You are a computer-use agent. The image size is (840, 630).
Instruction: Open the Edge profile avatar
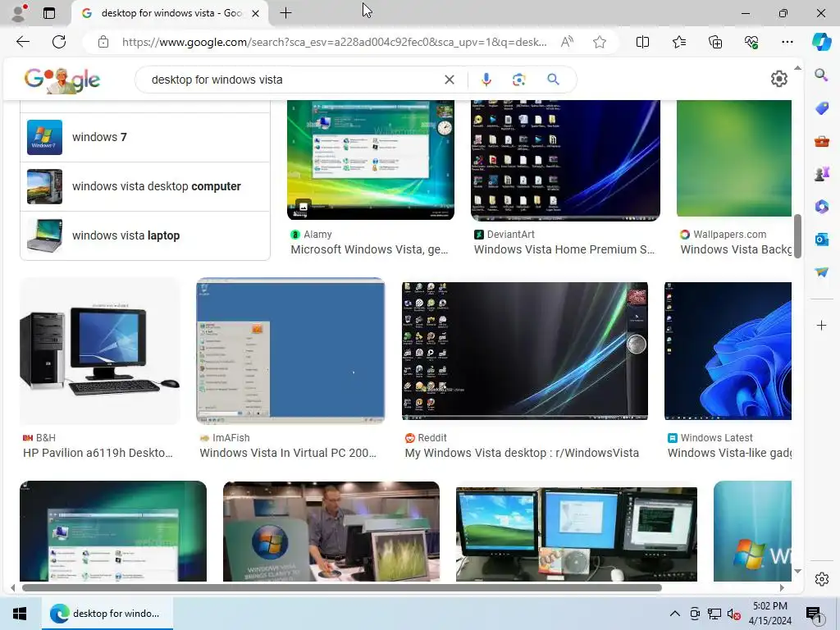coord(20,13)
